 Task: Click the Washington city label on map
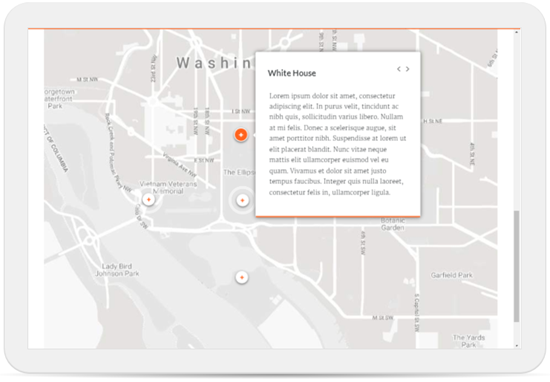[214, 63]
